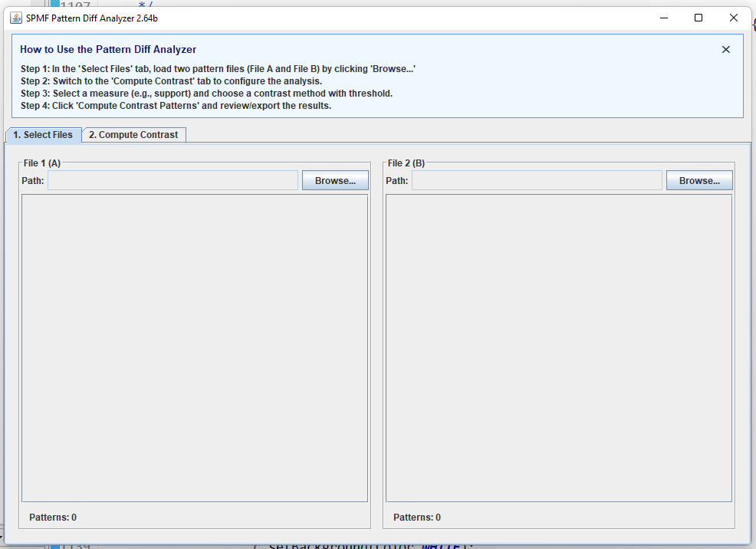Click inside the File 2 (B) pattern list area

coord(559,348)
